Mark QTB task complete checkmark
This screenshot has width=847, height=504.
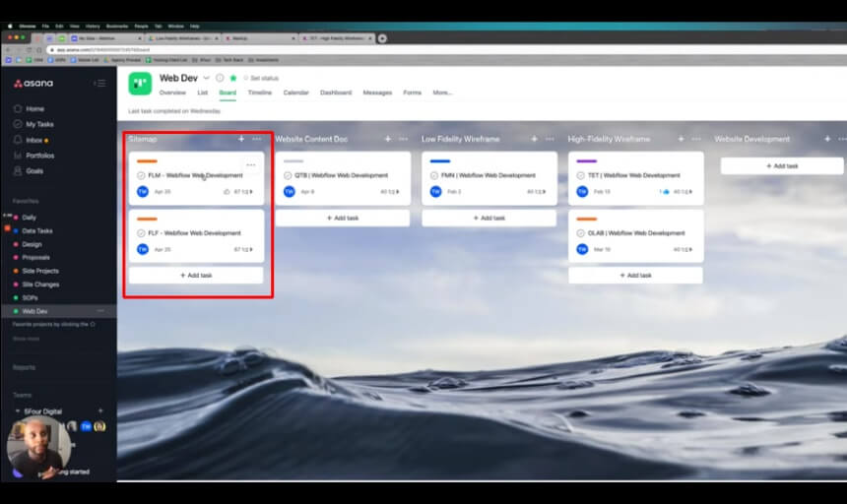tap(288, 175)
